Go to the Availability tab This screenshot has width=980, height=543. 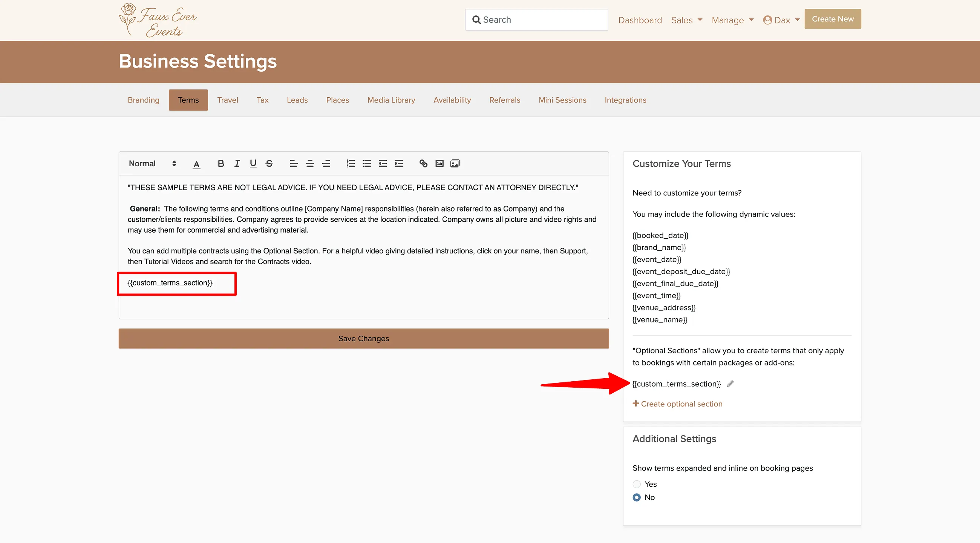coord(452,100)
